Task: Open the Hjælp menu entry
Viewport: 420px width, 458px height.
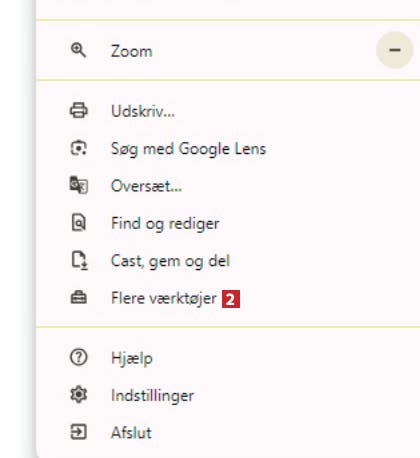Action: [228, 358]
